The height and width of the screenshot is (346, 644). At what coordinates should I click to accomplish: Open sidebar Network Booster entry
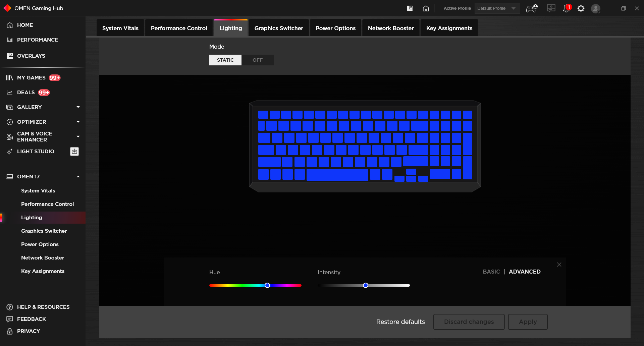43,258
